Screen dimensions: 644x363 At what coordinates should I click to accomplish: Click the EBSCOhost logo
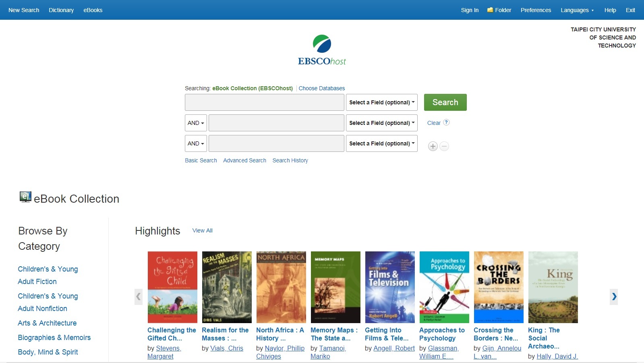(x=322, y=50)
